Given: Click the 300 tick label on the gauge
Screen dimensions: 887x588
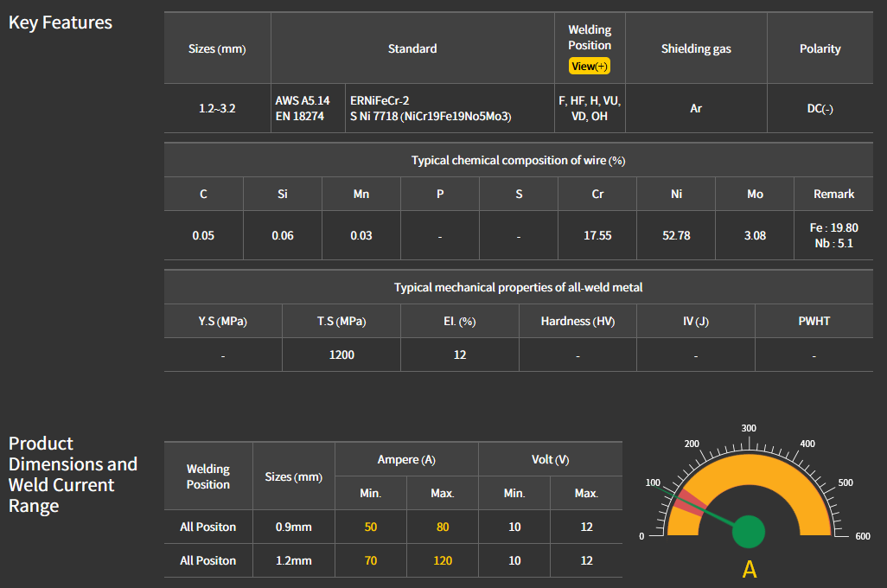Looking at the screenshot, I should (749, 428).
